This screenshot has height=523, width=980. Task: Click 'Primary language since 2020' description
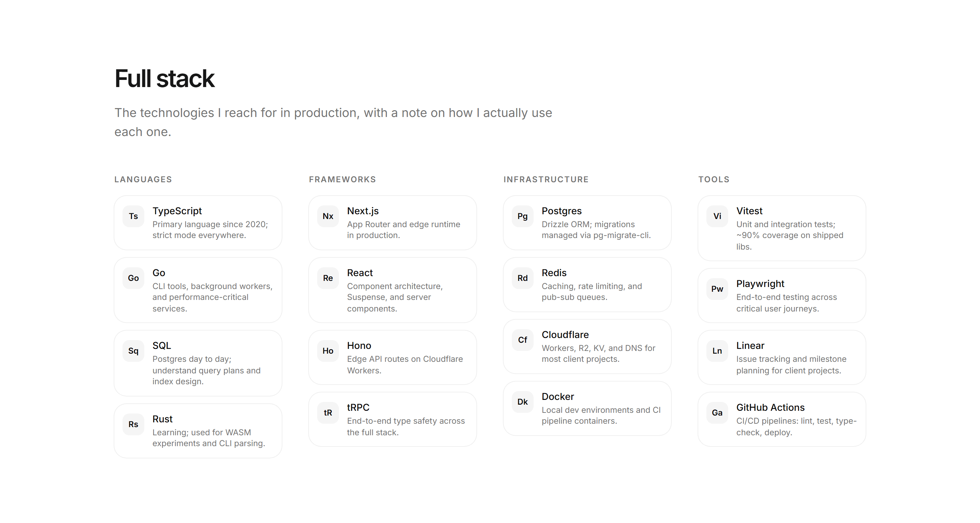[x=210, y=230]
